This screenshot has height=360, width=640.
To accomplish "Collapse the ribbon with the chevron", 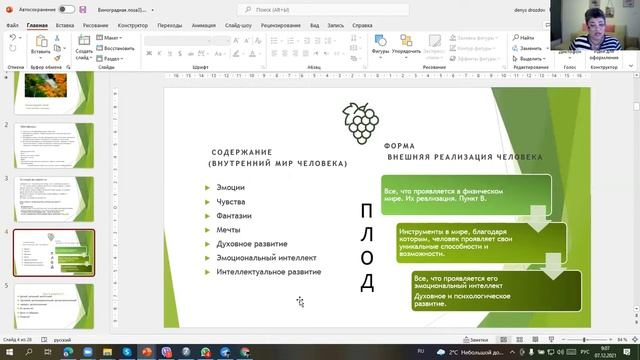I will (x=631, y=66).
